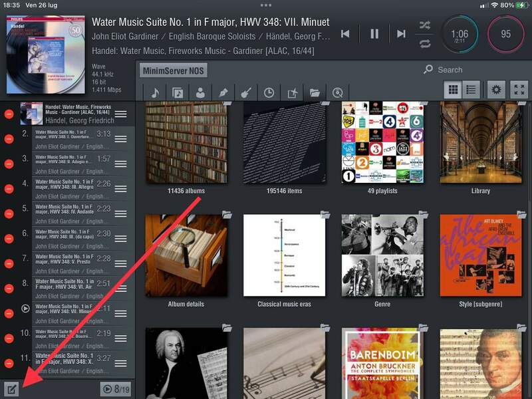Open the MinimServer NOS library selector

174,70
